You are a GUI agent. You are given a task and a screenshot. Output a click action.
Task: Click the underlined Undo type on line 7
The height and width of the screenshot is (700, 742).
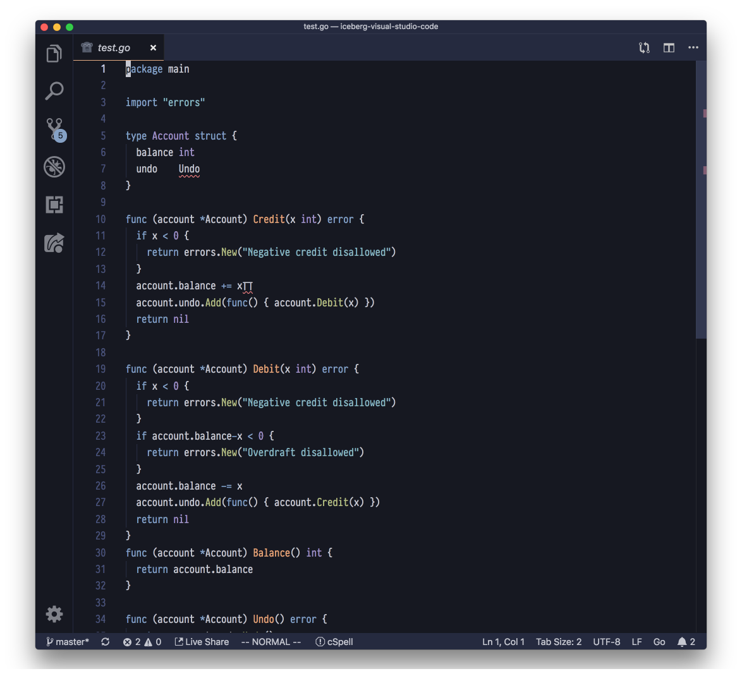pos(189,169)
